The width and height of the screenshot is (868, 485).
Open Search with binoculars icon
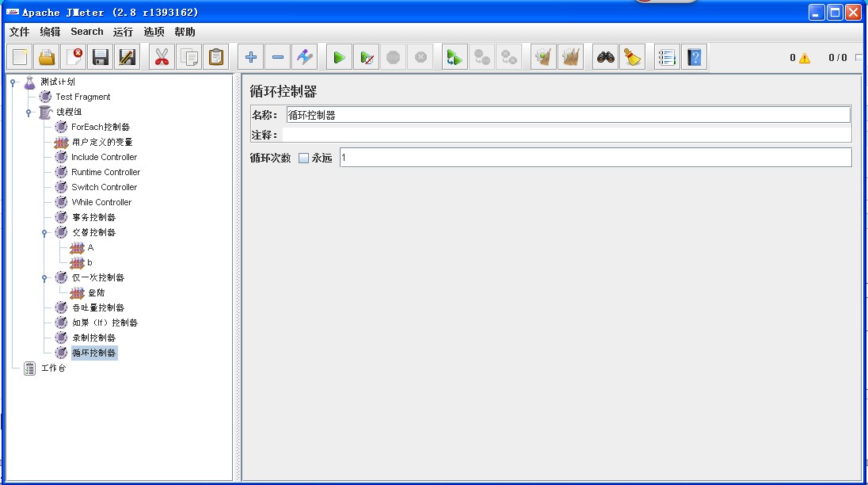(x=606, y=57)
